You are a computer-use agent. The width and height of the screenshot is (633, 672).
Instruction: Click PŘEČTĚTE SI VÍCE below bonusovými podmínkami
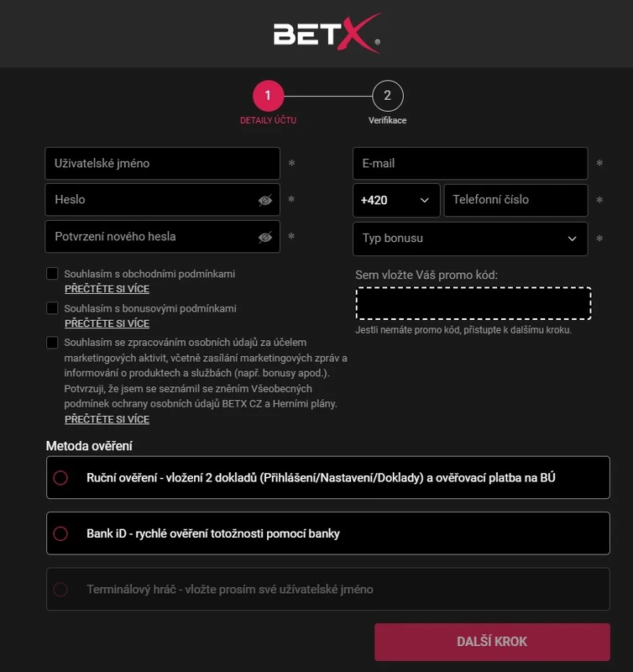coord(107,324)
